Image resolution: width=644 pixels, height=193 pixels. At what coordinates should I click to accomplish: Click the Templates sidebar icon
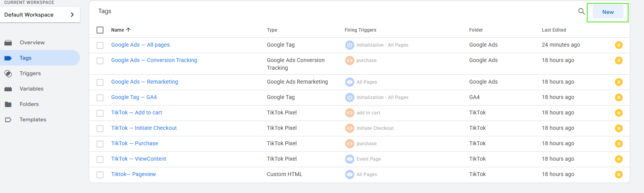point(8,120)
